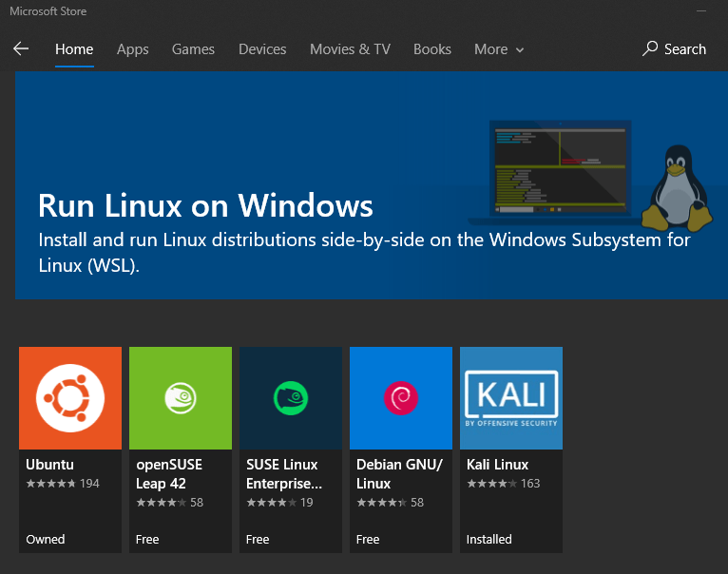Switch to the Movies & TV tab

(x=350, y=49)
